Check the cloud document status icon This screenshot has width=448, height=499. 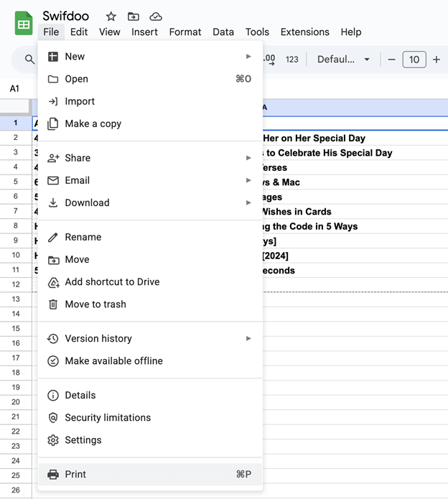coord(156,16)
